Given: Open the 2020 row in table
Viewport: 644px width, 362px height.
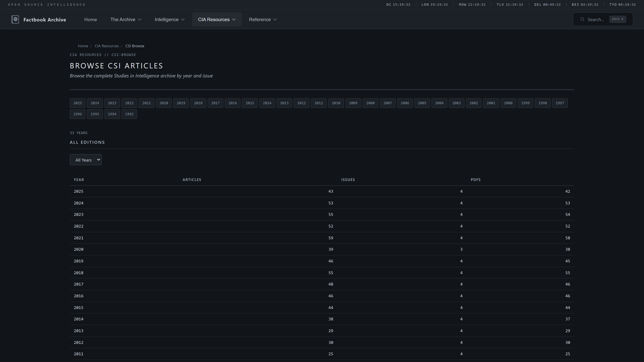Looking at the screenshot, I should 78,249.
